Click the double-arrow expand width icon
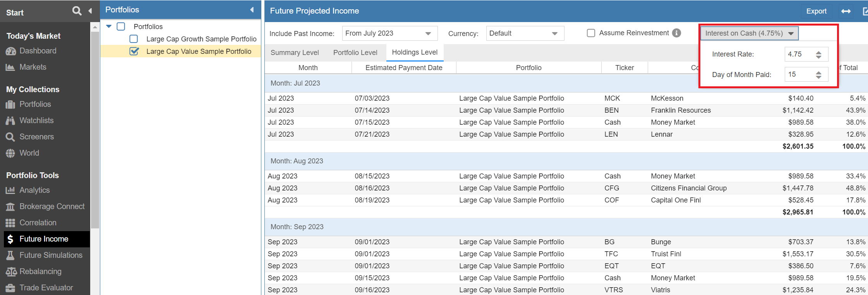The width and height of the screenshot is (868, 295). point(846,11)
